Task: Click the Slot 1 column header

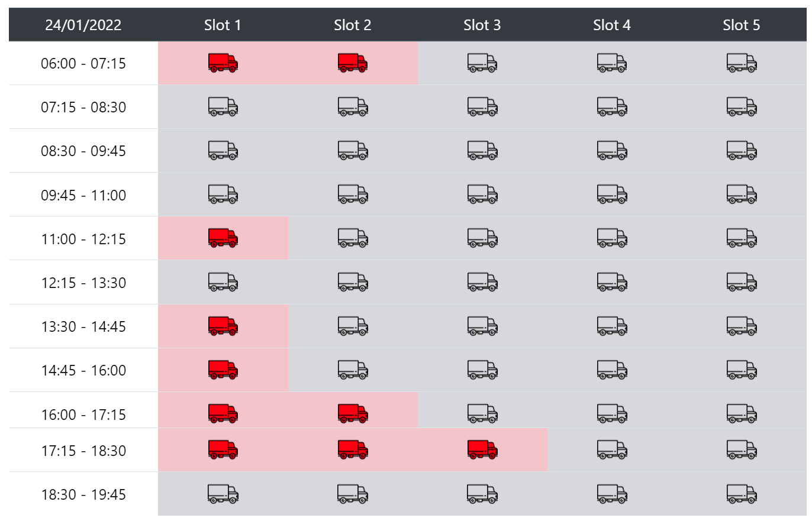Action: pyautogui.click(x=223, y=25)
